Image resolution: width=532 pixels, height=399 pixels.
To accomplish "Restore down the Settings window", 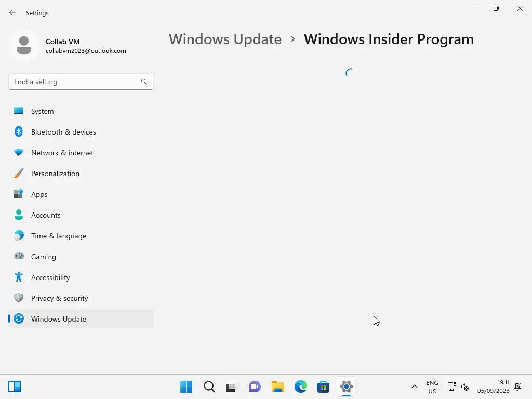I will 496,8.
